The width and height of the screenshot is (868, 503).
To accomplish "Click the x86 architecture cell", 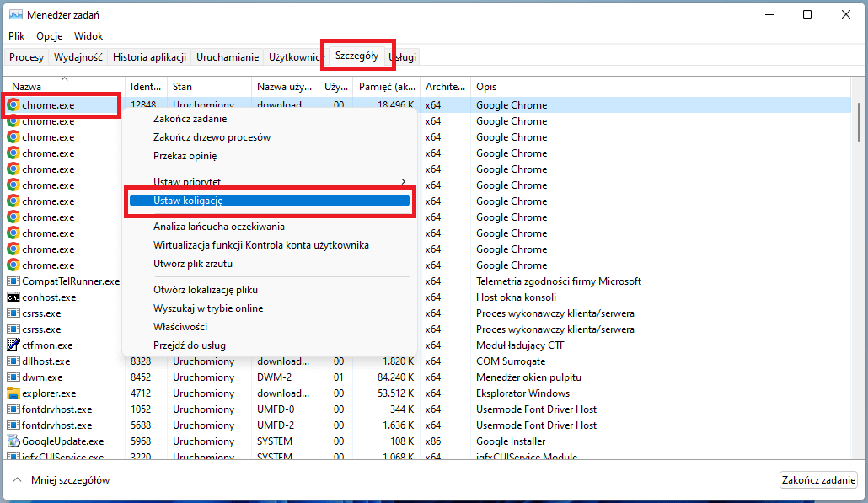I will (433, 441).
